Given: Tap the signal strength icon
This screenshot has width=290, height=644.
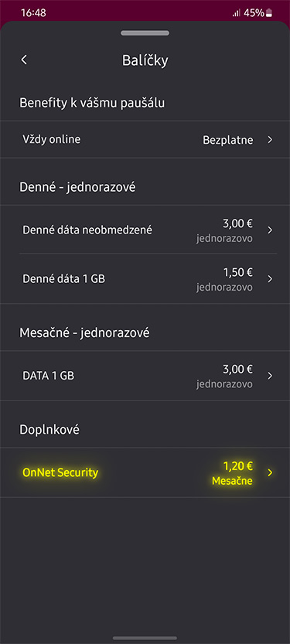Looking at the screenshot, I should [236, 13].
